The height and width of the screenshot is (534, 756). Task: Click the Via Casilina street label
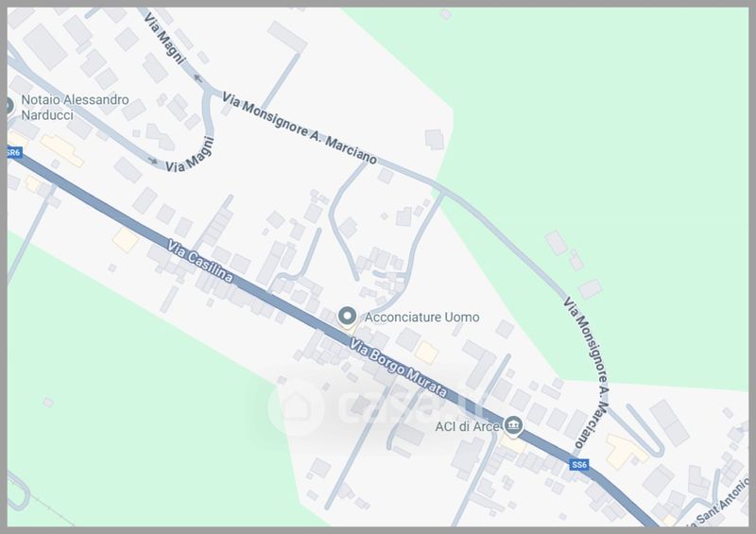click(x=200, y=261)
